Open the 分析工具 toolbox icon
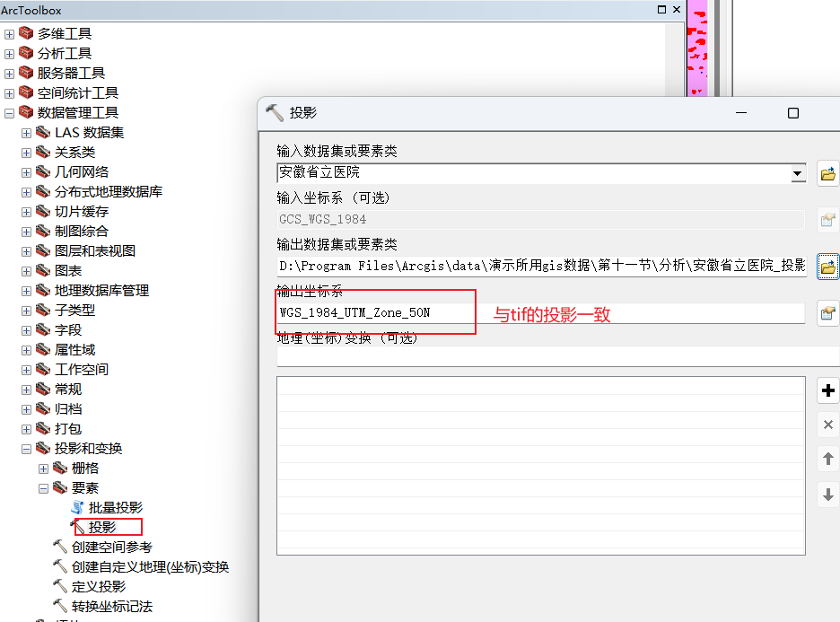 pyautogui.click(x=26, y=53)
